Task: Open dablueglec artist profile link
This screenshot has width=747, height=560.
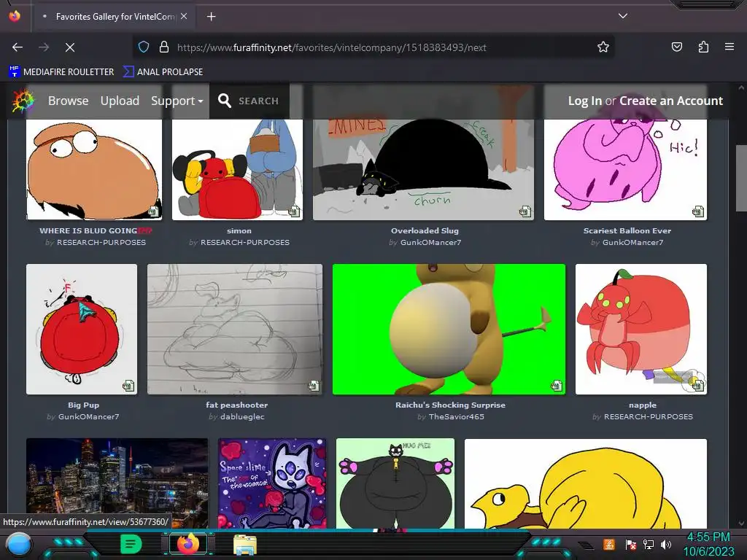Action: tap(242, 416)
